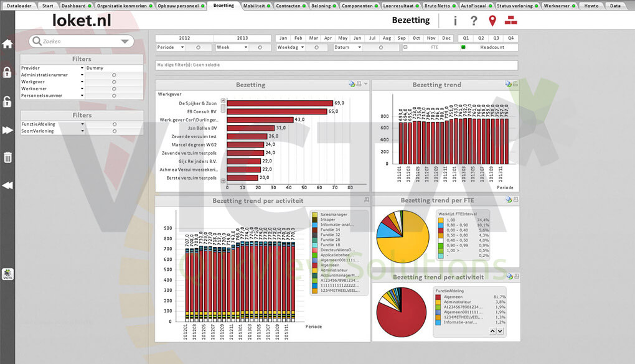This screenshot has width=635, height=364.
Task: Open the Victa logo icon in the sidebar
Action: (7, 274)
